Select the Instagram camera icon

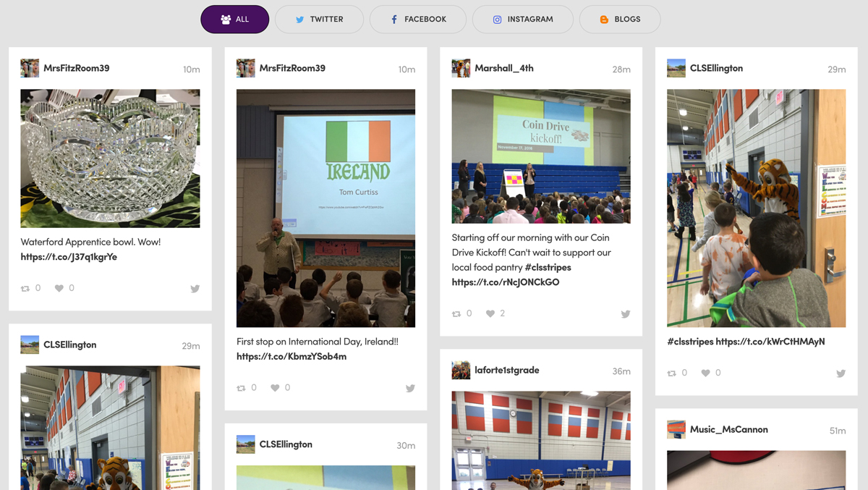[x=497, y=20]
